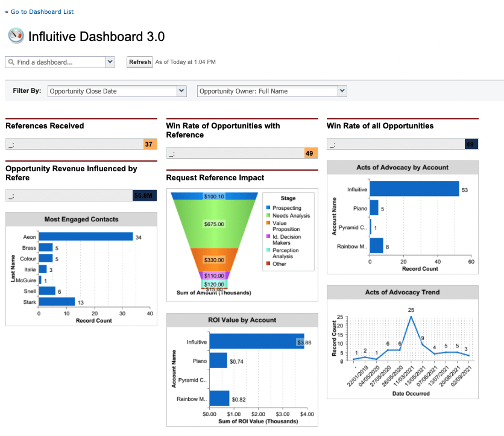The image size is (504, 436).
Task: Click the Other red legend swatch
Action: click(268, 264)
